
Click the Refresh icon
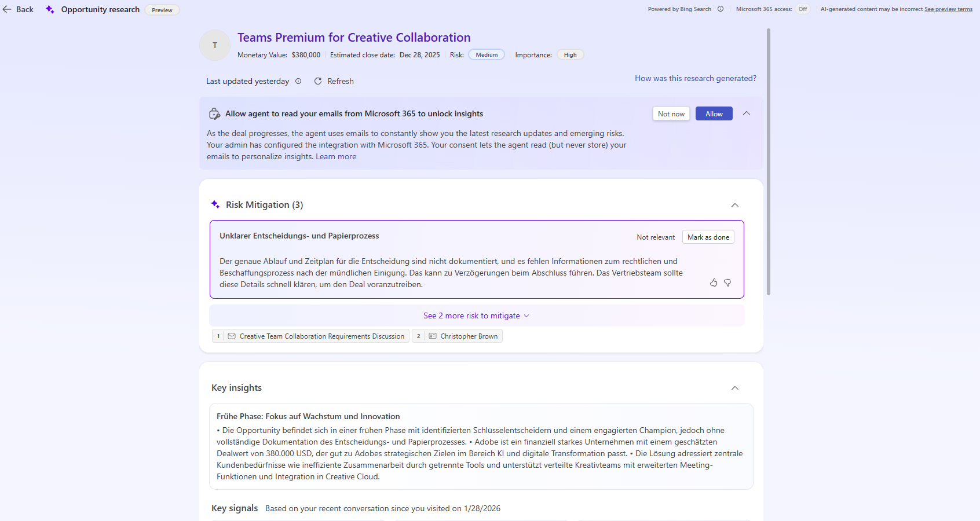(318, 81)
